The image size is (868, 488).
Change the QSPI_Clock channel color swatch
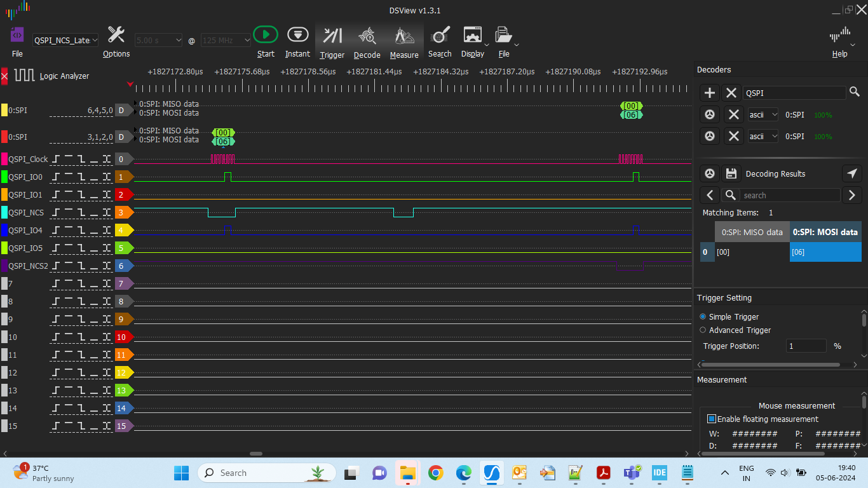[3, 159]
